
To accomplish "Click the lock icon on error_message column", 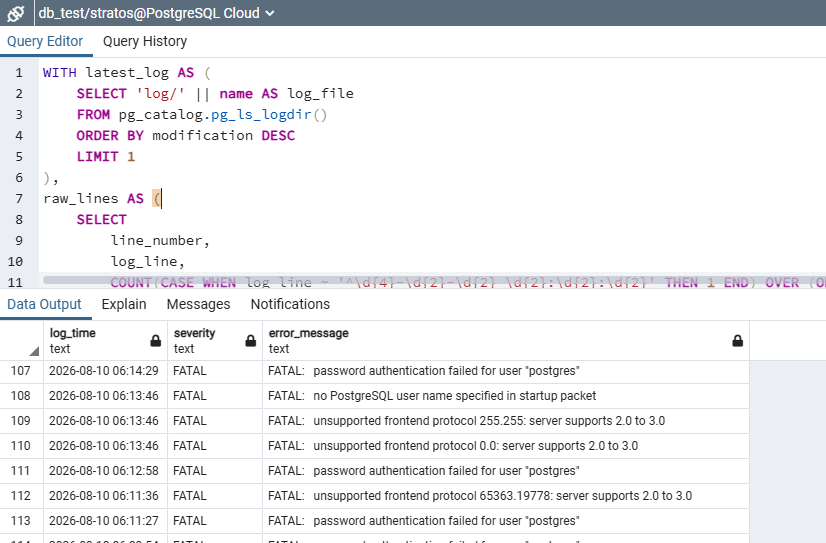I will 738,341.
